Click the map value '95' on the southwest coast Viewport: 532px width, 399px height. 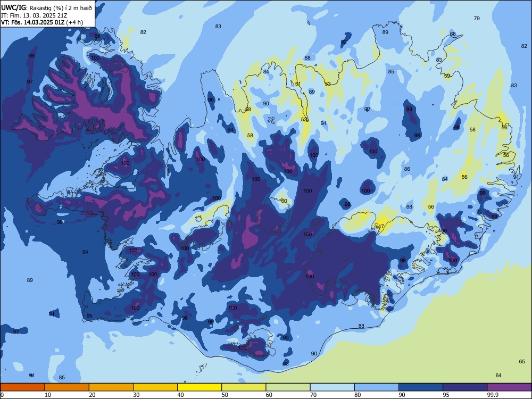[x=89, y=315]
